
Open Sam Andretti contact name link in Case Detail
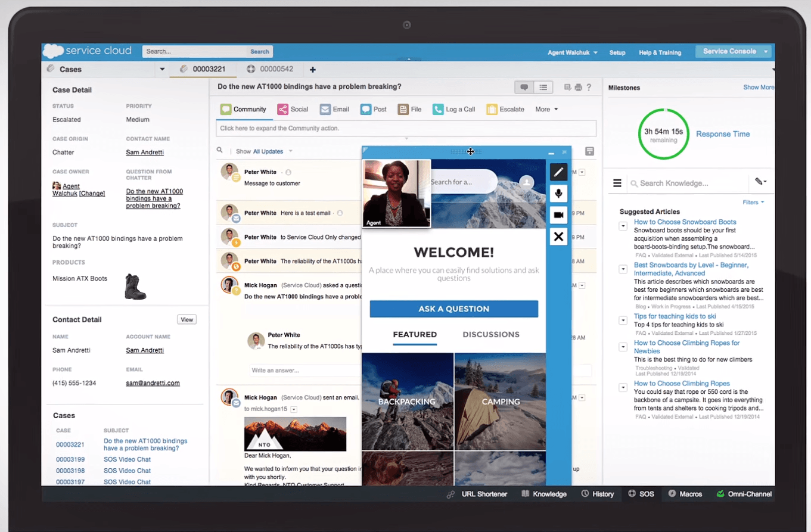145,152
